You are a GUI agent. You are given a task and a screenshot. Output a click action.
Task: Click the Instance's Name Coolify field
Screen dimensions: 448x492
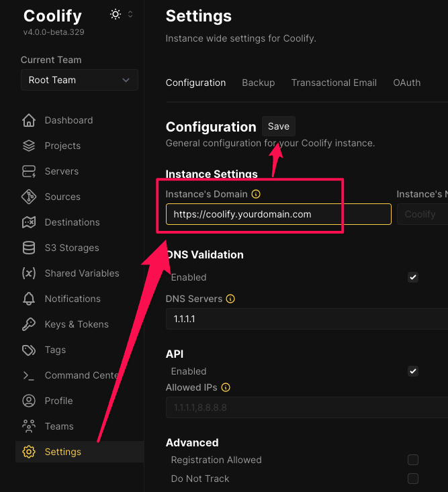tap(422, 214)
